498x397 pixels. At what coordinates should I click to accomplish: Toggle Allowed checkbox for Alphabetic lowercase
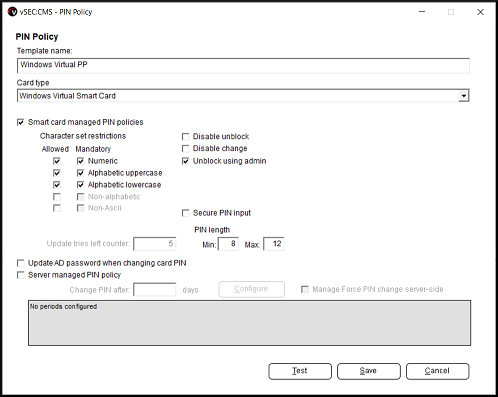coord(57,185)
